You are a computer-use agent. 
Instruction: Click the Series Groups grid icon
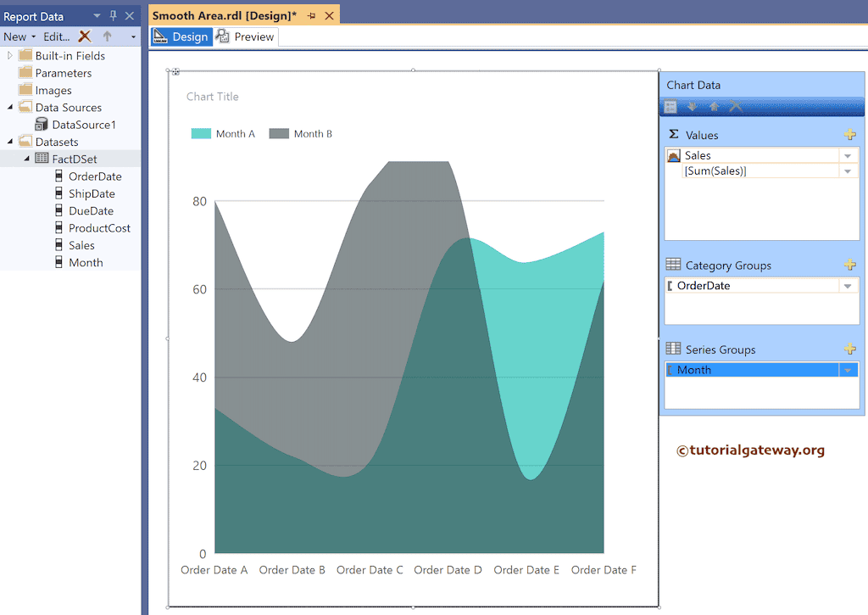pos(673,349)
